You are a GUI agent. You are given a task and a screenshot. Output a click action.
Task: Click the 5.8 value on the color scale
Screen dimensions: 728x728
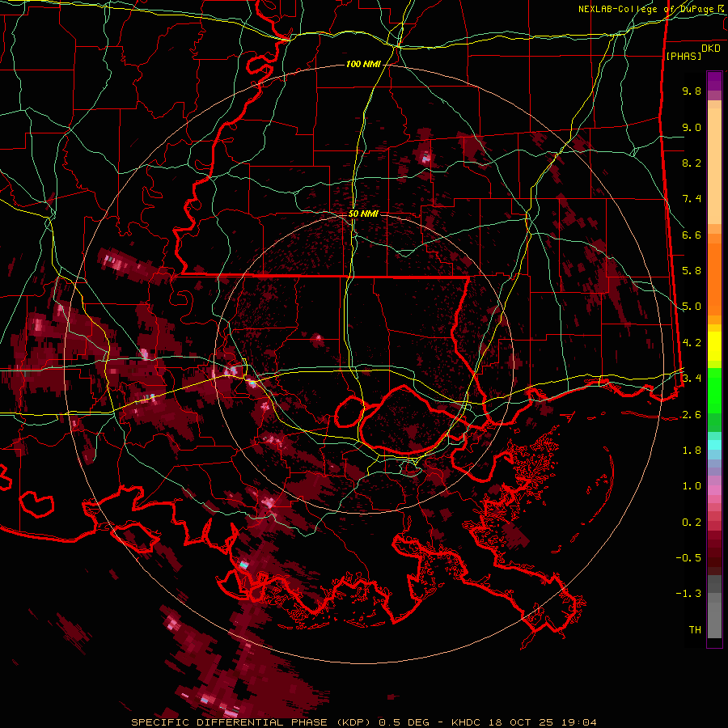pyautogui.click(x=692, y=271)
